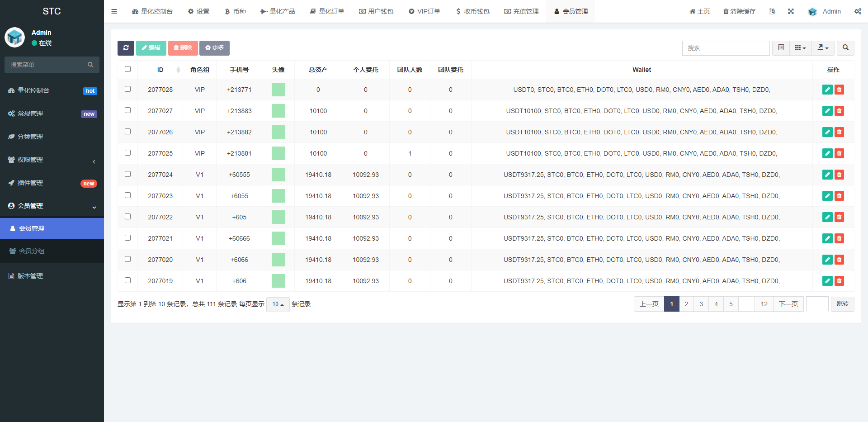
Task: Open the 充值管理 menu in top navigation
Action: (x=521, y=11)
